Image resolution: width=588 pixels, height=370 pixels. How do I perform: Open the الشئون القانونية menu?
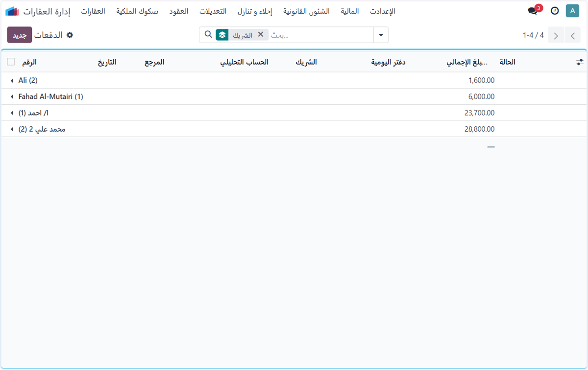tap(306, 11)
